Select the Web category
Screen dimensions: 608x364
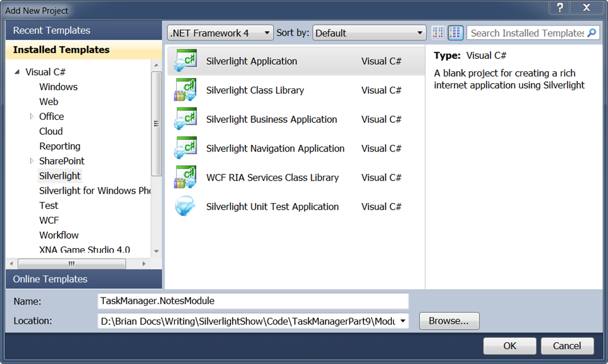click(x=49, y=102)
